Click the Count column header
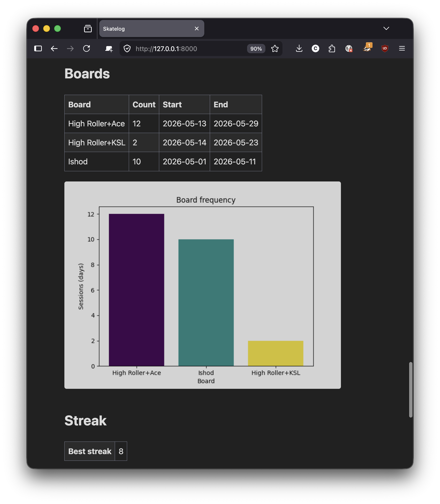This screenshot has height=504, width=440. click(x=144, y=105)
